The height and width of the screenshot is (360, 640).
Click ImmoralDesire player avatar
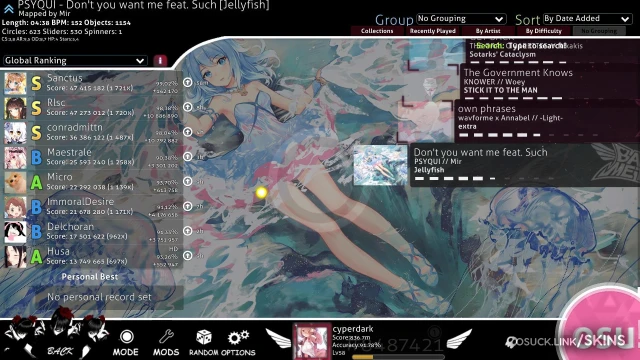pyautogui.click(x=16, y=207)
